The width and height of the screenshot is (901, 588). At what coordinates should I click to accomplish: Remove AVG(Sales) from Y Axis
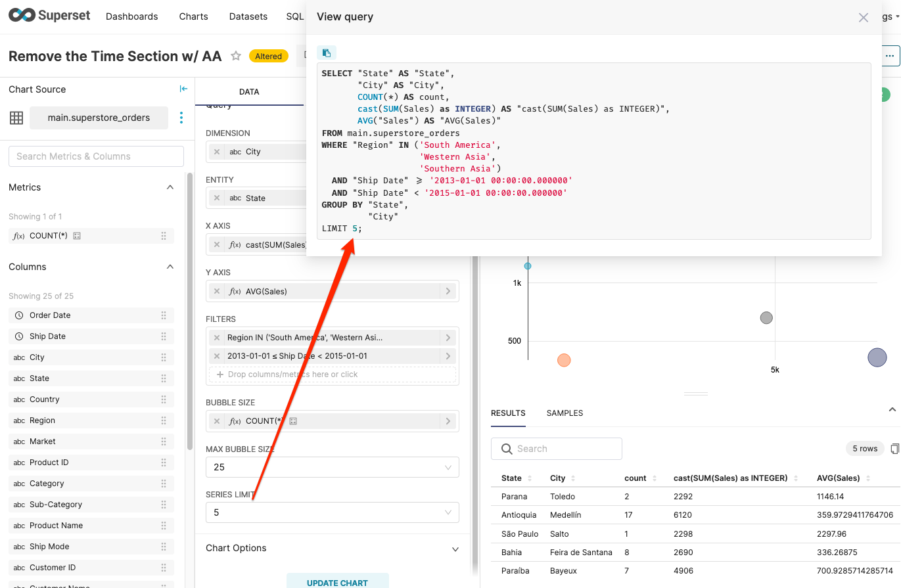point(217,292)
